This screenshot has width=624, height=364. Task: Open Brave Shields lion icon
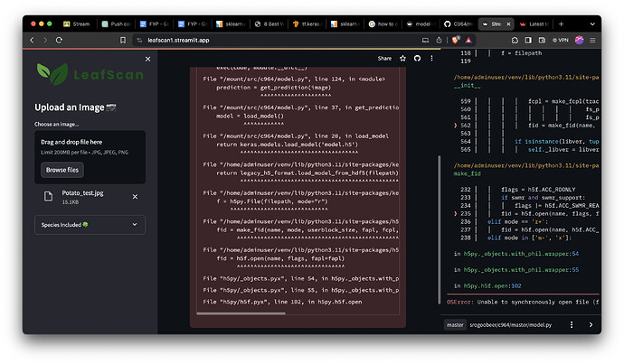[x=456, y=40]
